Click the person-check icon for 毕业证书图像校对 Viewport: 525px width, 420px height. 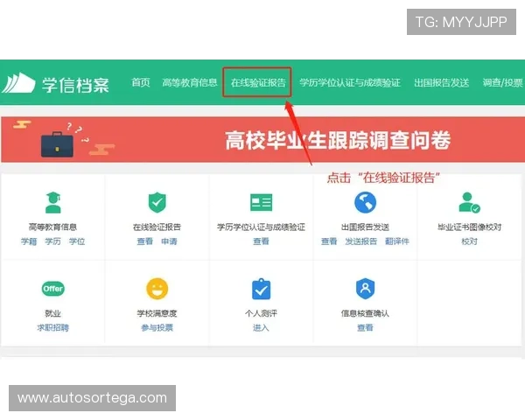pos(469,202)
